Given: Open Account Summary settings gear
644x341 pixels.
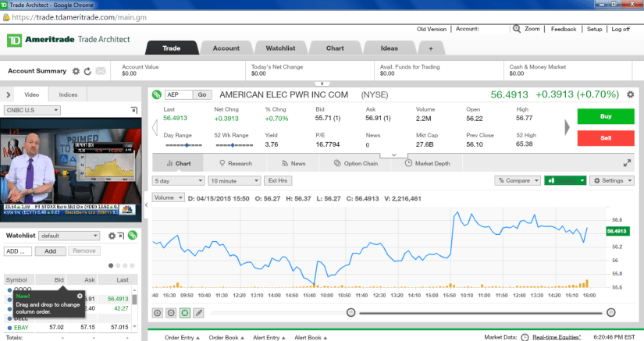Looking at the screenshot, I should tap(76, 71).
